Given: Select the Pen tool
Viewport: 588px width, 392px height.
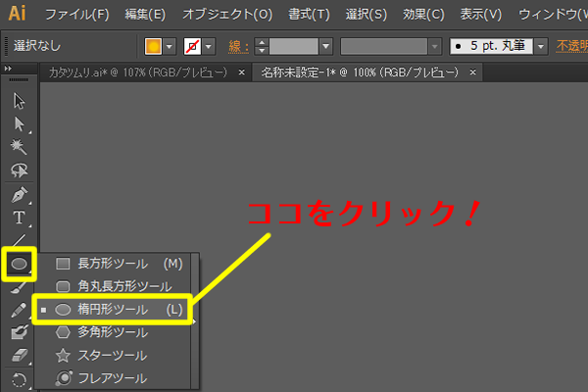Looking at the screenshot, I should click(19, 194).
